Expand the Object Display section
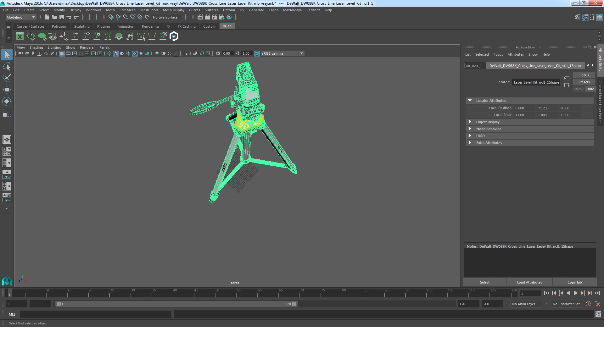 [x=470, y=122]
